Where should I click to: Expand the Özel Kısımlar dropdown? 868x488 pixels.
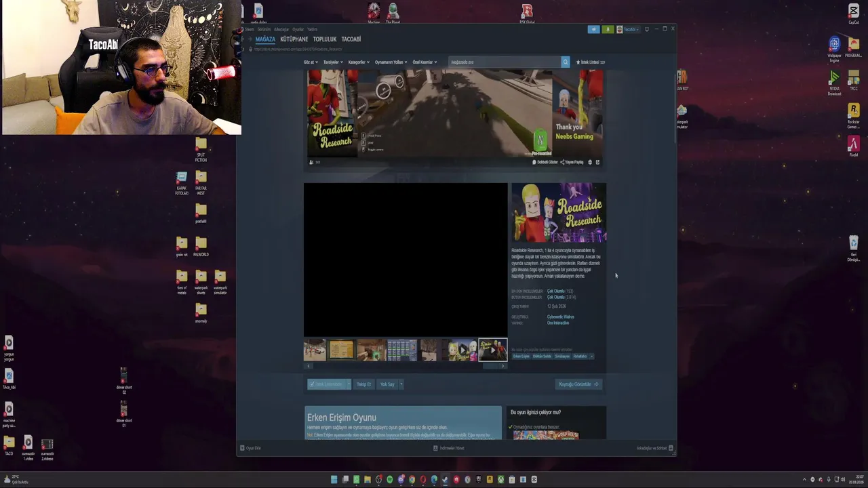[425, 62]
